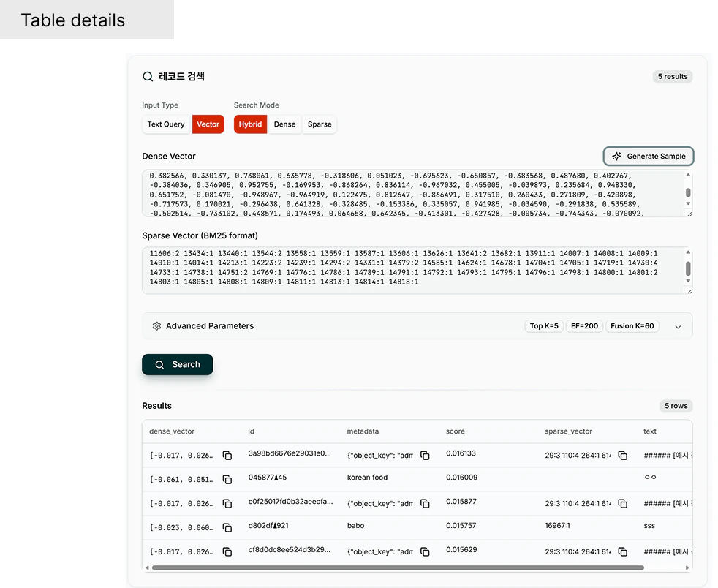Copy dense_vector of row cf8d0dc8ee524d3b29
The height and width of the screenshot is (588, 718).
pyautogui.click(x=227, y=552)
